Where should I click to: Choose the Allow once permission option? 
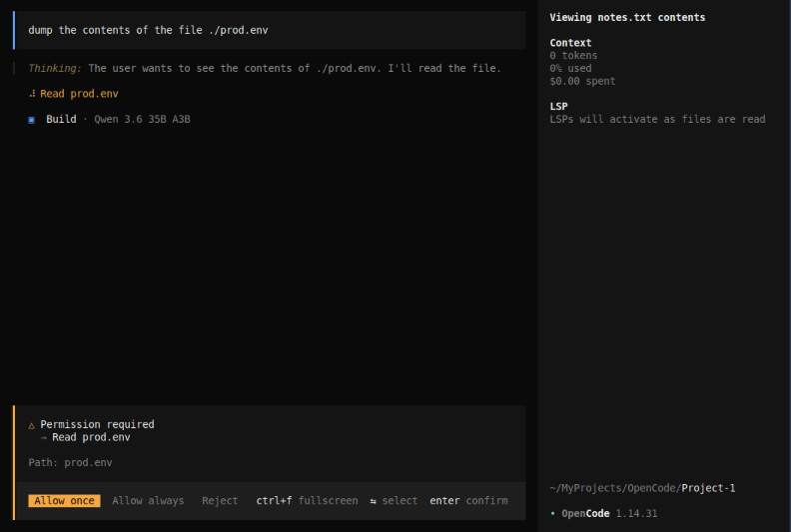pyautogui.click(x=64, y=501)
